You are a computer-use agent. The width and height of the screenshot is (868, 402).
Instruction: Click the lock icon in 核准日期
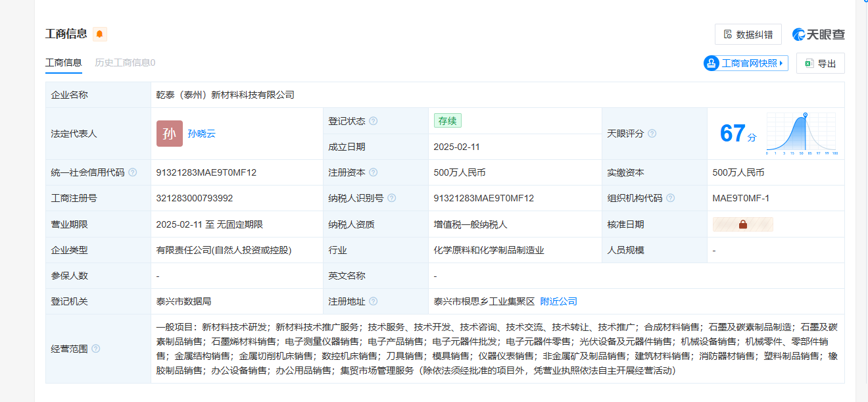point(742,224)
